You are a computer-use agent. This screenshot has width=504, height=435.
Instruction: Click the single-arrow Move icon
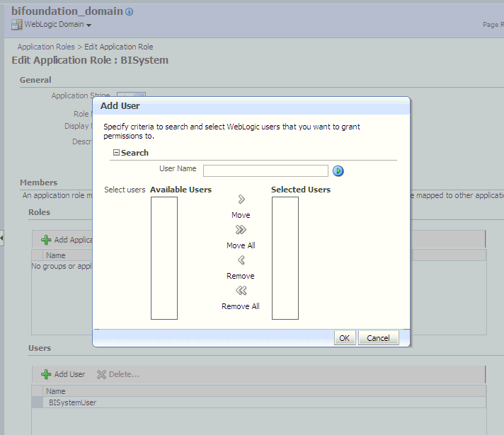(241, 199)
